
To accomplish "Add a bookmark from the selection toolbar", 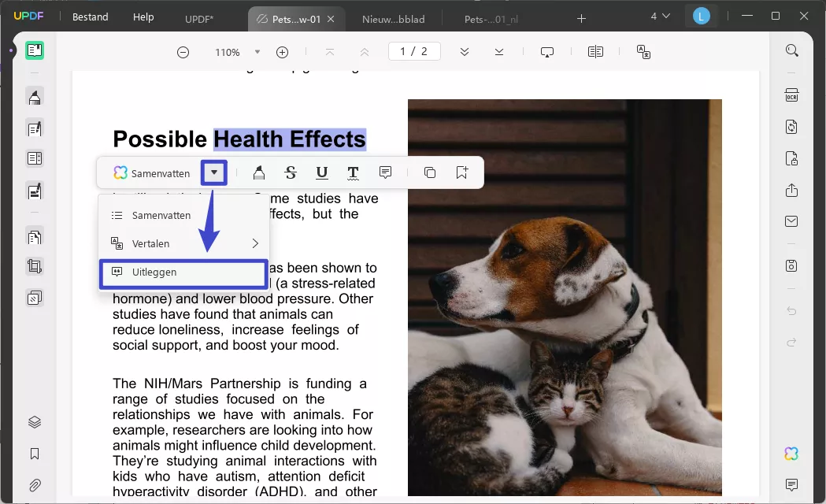I will click(x=462, y=172).
